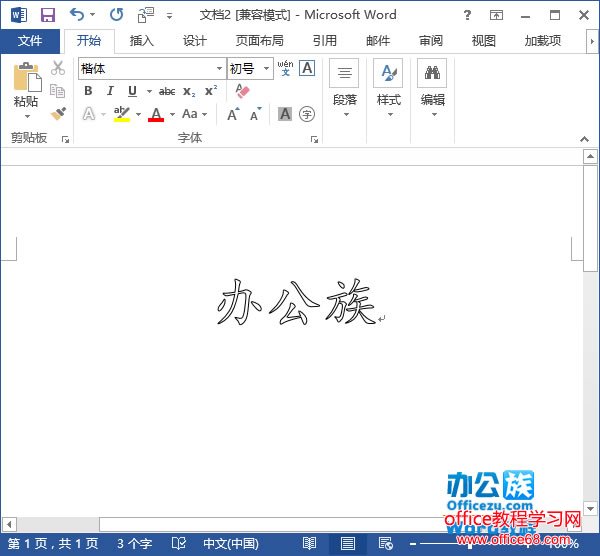Click the vertical scrollbar up arrow
Screen dimensions: 600x556
[590, 157]
